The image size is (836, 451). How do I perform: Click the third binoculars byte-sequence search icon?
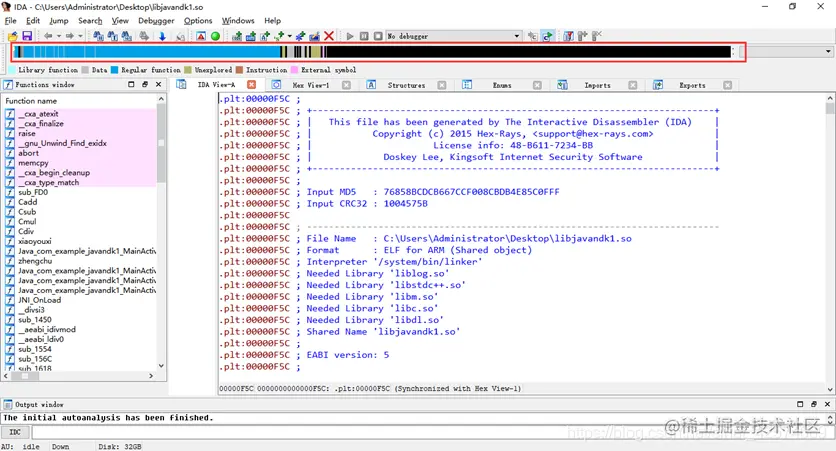126,36
